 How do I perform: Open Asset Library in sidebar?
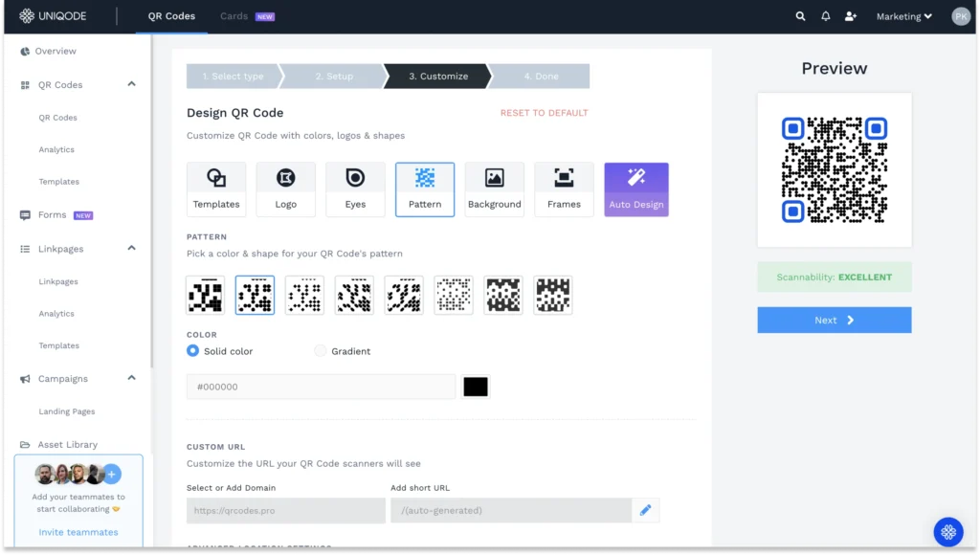pyautogui.click(x=68, y=444)
